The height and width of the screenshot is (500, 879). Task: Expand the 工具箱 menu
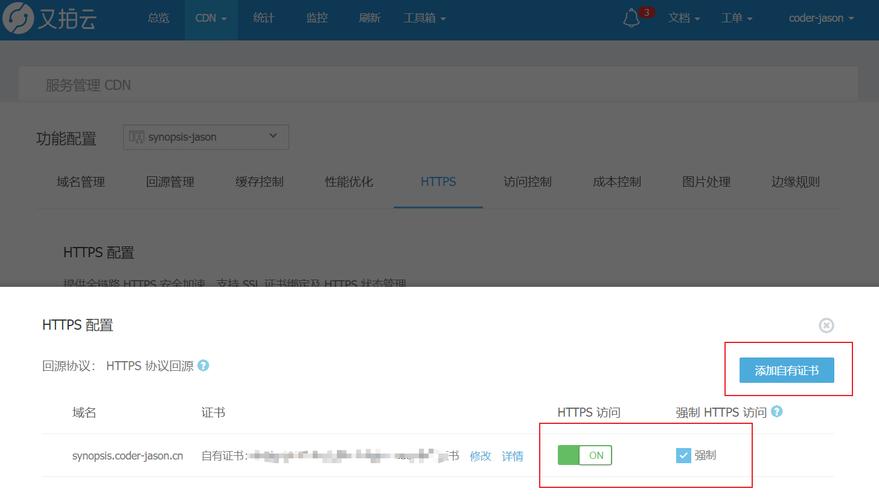point(424,18)
